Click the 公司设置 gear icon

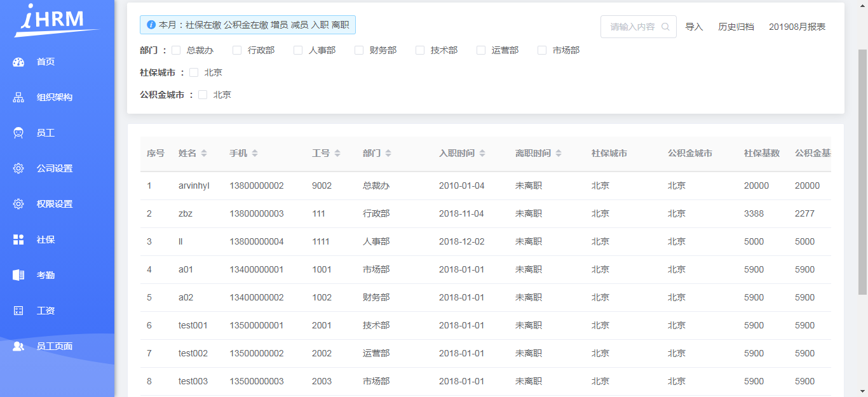coord(18,169)
